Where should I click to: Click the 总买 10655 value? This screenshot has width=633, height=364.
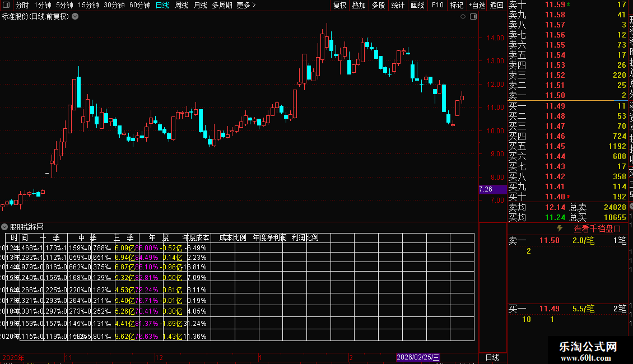click(x=615, y=217)
